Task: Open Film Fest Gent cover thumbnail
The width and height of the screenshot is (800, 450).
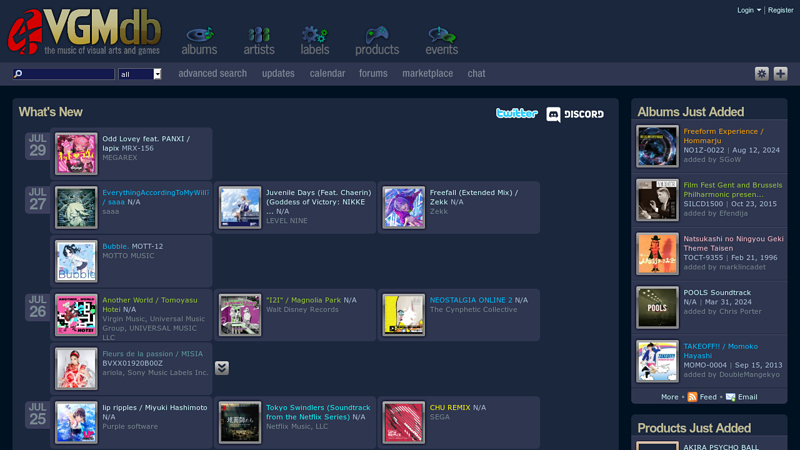Action: coord(657,200)
